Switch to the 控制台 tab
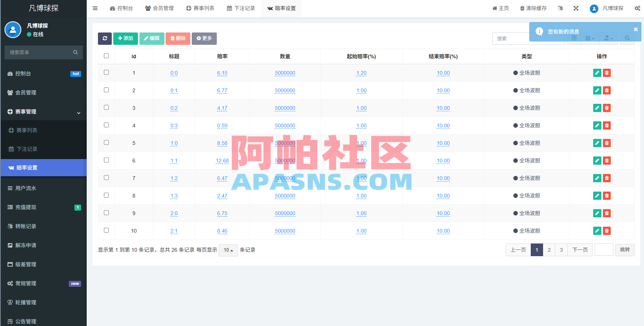The height and width of the screenshot is (326, 644). 121,8
